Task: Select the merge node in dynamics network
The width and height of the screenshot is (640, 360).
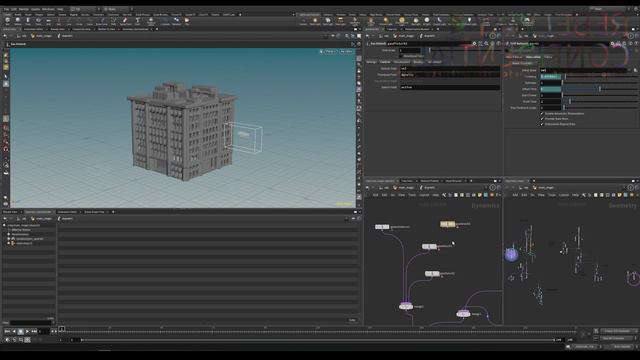Action: click(x=406, y=306)
